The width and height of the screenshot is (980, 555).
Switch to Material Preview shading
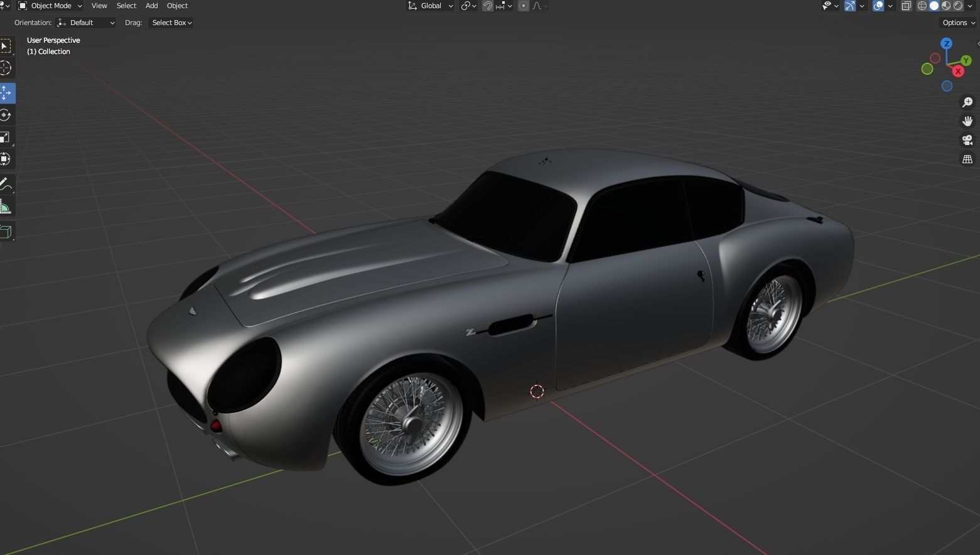[946, 6]
